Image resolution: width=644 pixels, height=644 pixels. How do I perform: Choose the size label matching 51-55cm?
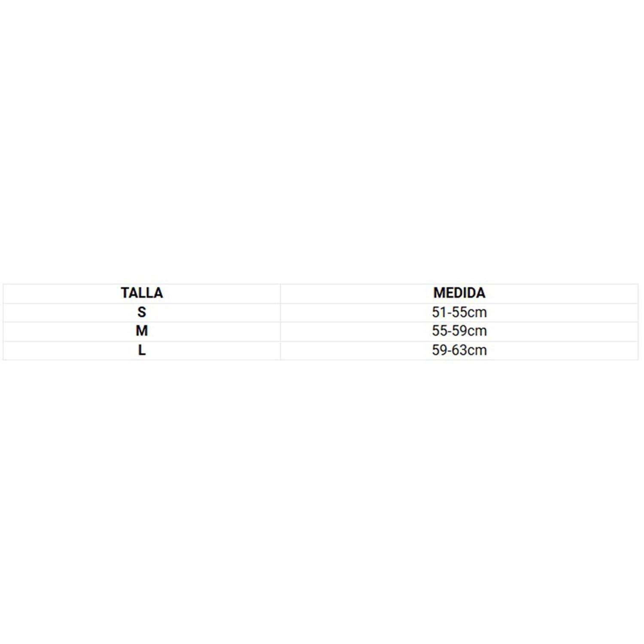pos(142,313)
